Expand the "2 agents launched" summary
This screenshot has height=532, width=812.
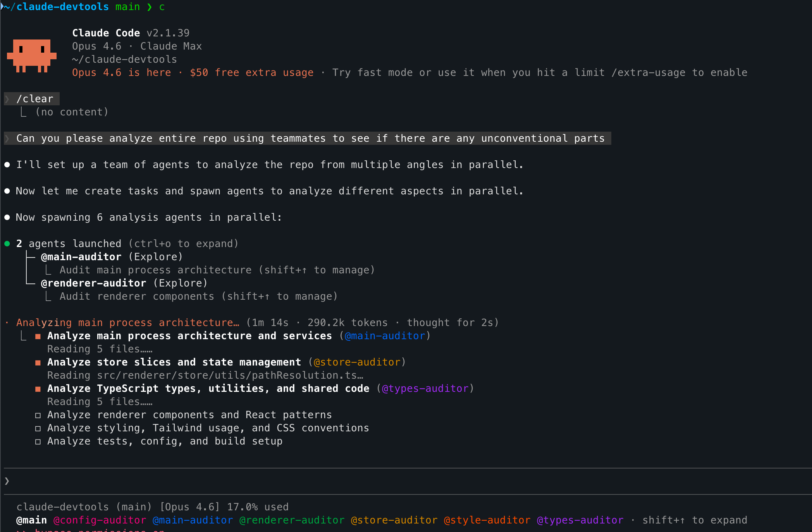(74, 244)
